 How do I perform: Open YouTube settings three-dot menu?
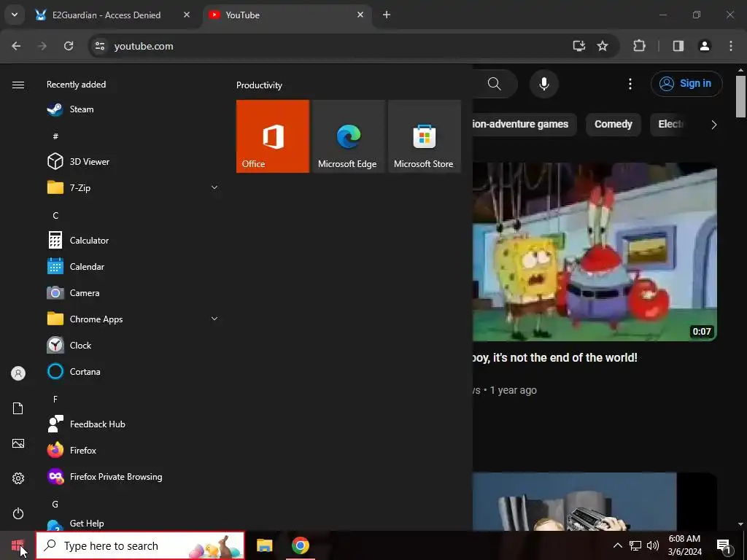point(630,85)
